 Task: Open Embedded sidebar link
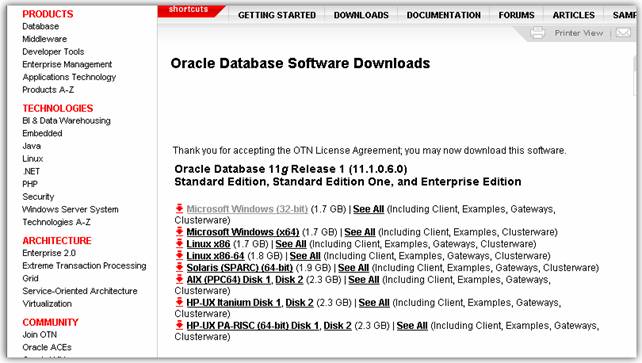point(42,133)
